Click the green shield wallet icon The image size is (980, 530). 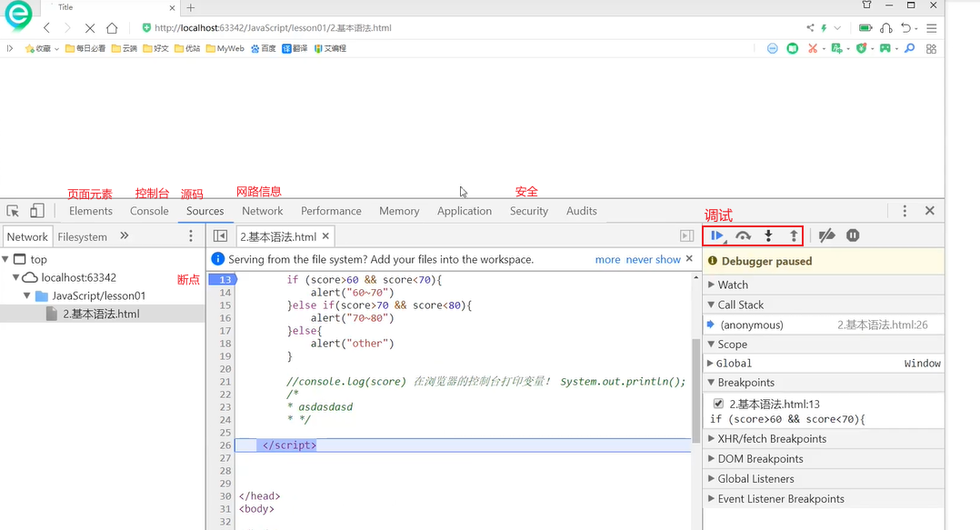[861, 48]
